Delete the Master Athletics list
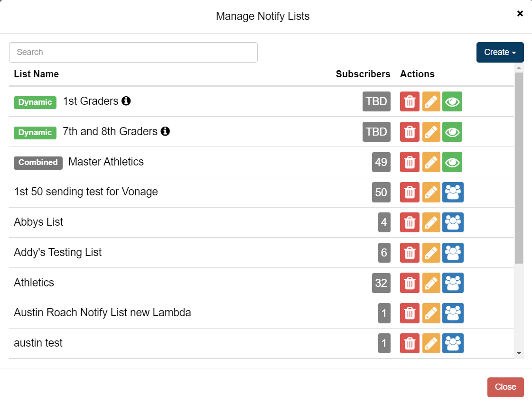Screen dimensions: 532x403 pos(410,162)
